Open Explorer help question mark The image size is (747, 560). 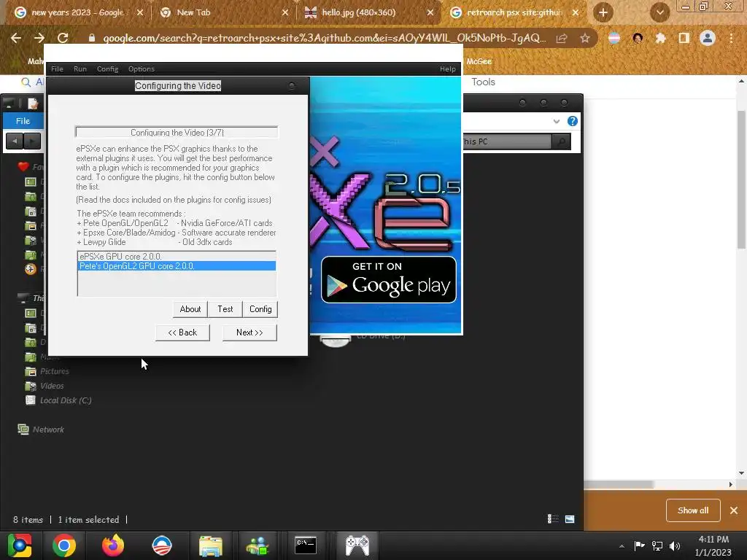coord(572,121)
